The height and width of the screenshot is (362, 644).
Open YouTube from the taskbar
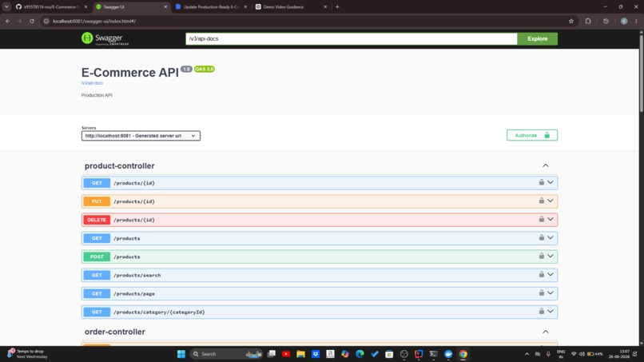[286, 354]
